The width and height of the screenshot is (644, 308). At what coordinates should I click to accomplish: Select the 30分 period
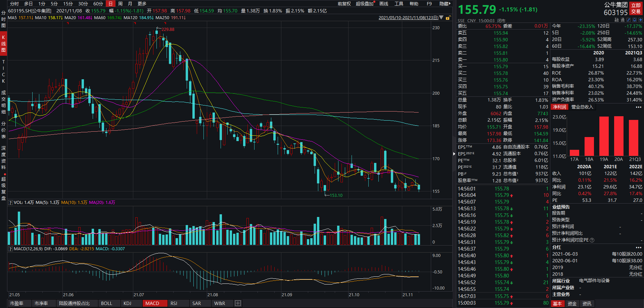(x=83, y=4)
